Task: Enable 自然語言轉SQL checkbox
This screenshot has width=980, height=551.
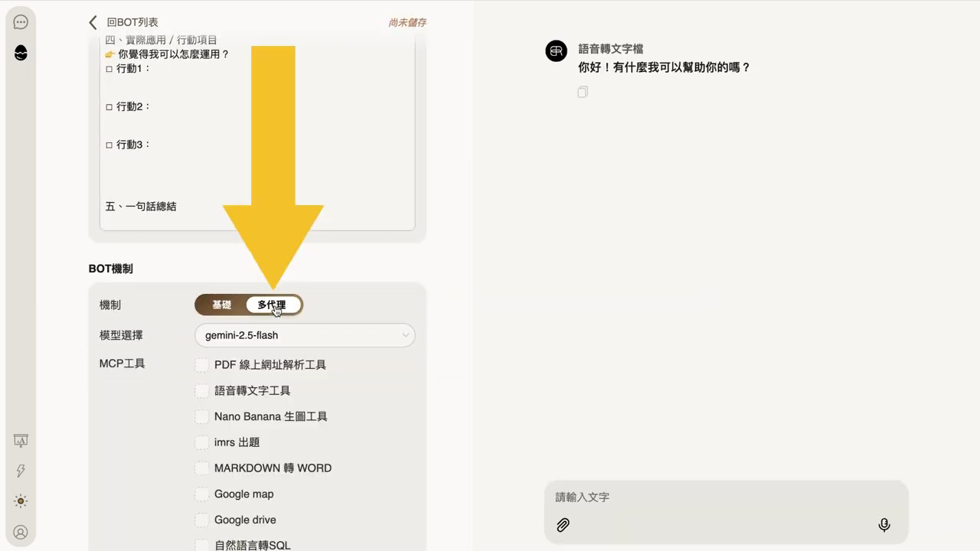Action: (x=201, y=545)
